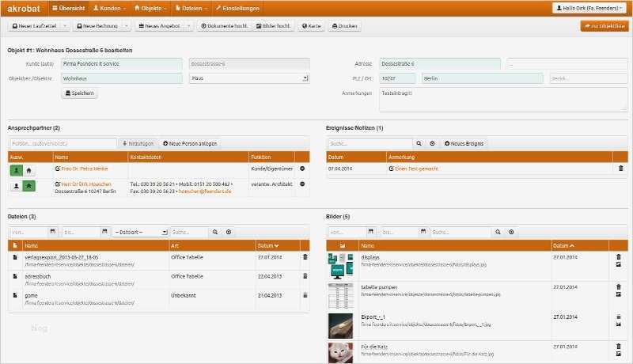This screenshot has height=364, width=633.
Task: Sort Dateien by Datum column header
Action: pyautogui.click(x=268, y=245)
